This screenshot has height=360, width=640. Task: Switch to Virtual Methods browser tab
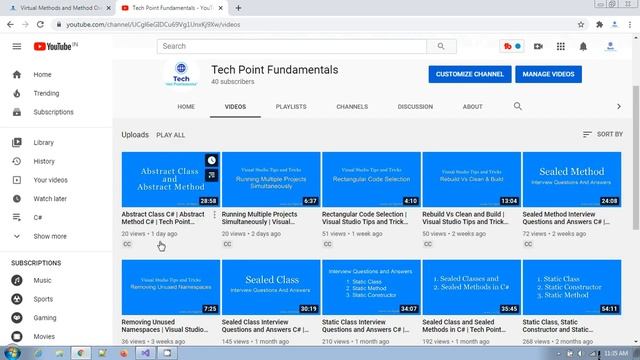point(60,8)
